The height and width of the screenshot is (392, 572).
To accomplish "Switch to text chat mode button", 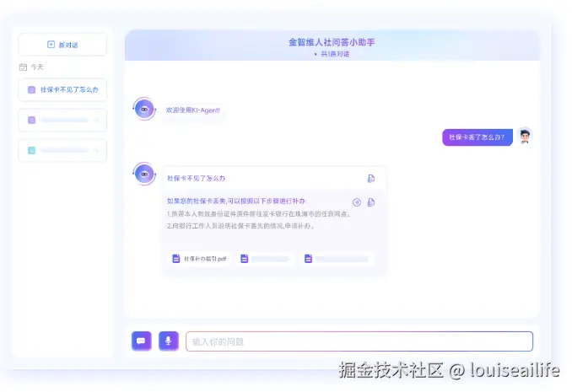I will coord(142,341).
